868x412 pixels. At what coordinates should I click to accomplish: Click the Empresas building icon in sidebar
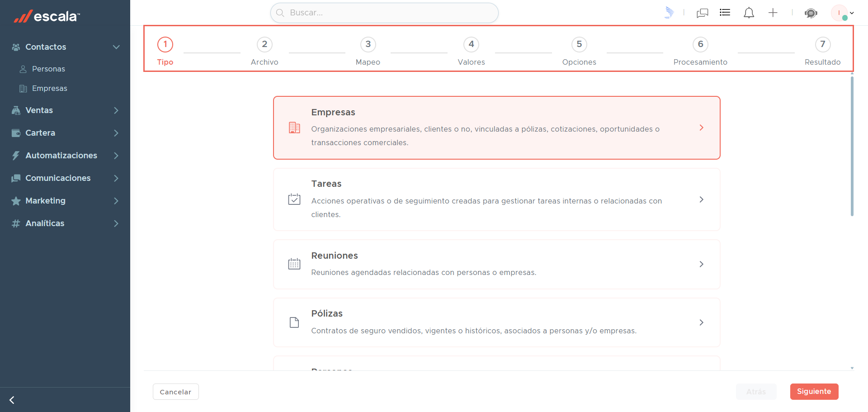(x=23, y=89)
